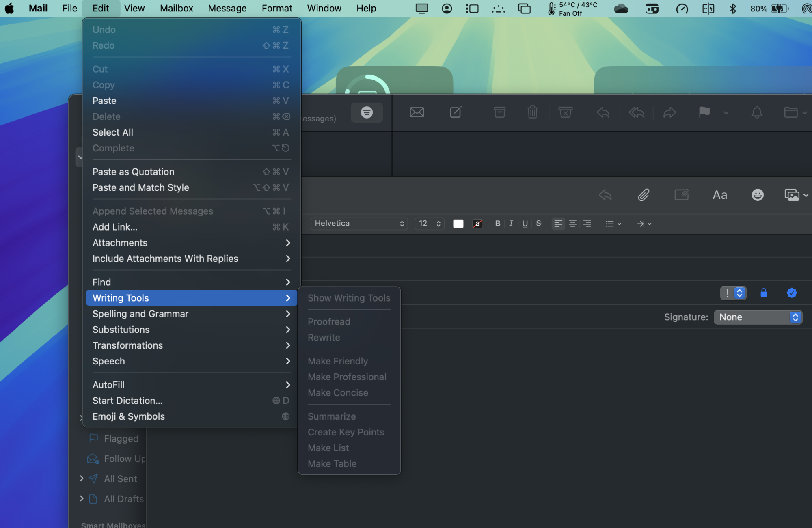This screenshot has width=812, height=528.
Task: Click the trash delete message icon
Action: tap(532, 112)
